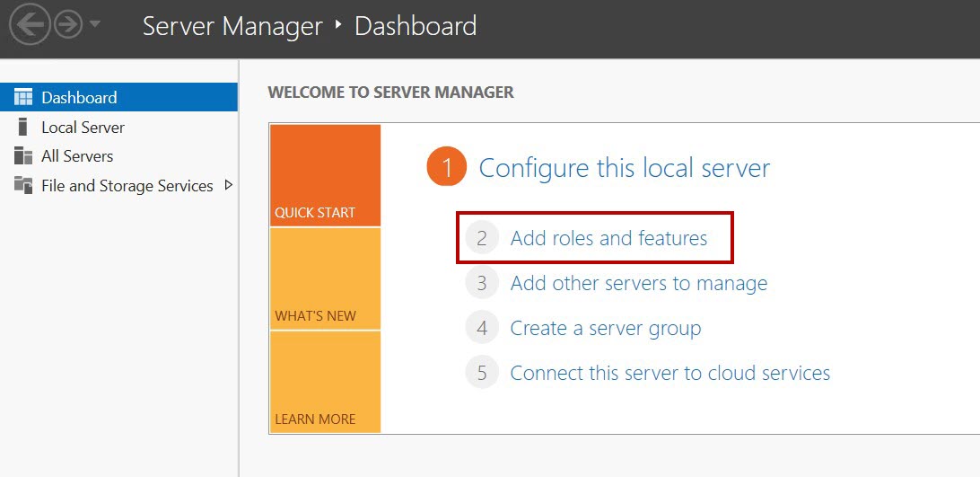Expand File and Storage Services arrow

(x=228, y=185)
